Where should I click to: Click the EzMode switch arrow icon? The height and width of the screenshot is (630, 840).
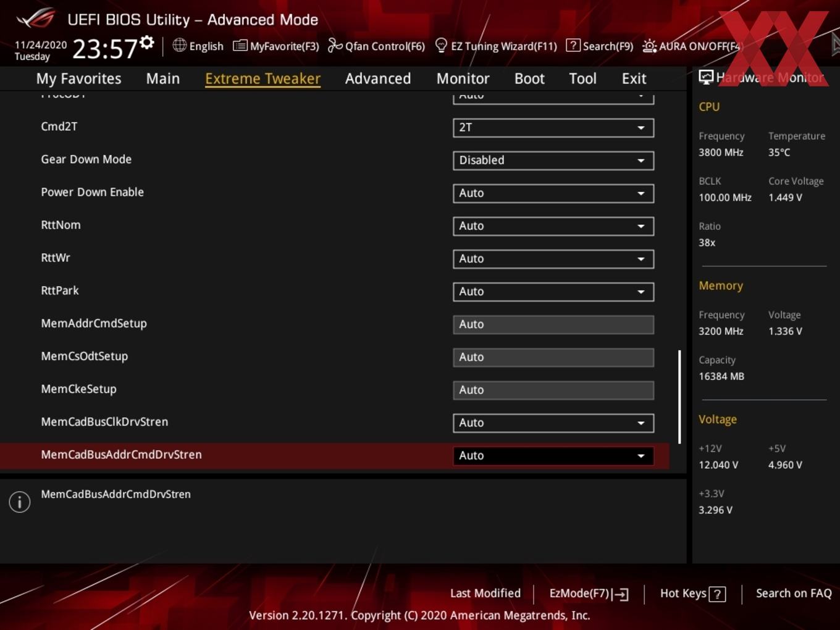[x=620, y=594]
